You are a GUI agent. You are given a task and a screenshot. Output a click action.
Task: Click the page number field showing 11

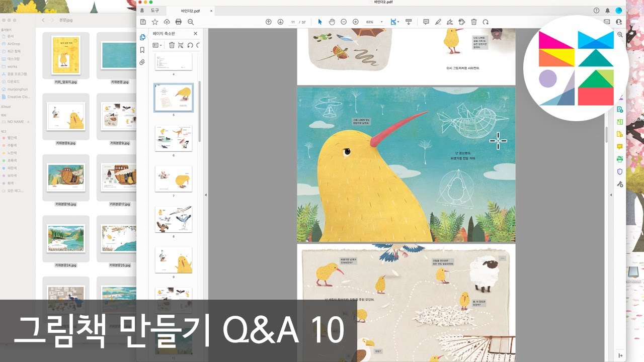pyautogui.click(x=293, y=22)
